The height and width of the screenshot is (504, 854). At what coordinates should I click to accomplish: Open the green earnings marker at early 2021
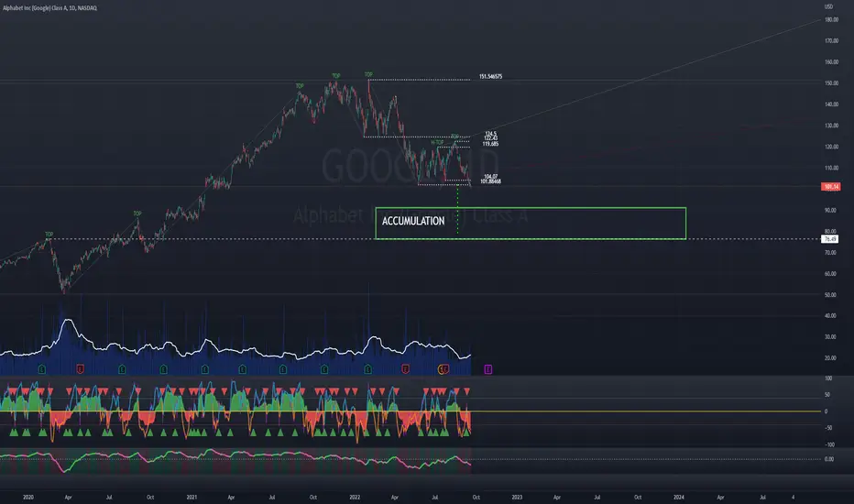[204, 369]
